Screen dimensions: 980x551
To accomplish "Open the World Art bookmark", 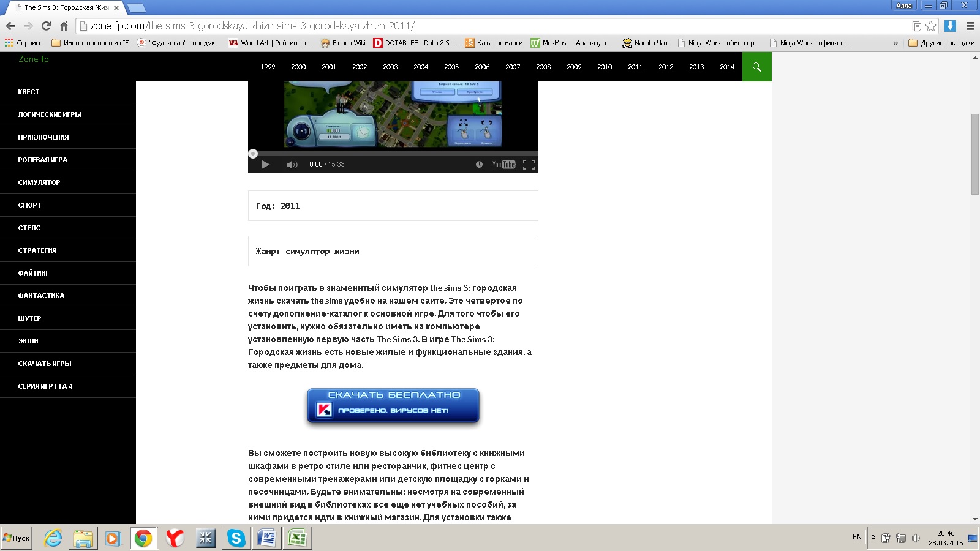I will pos(270,43).
